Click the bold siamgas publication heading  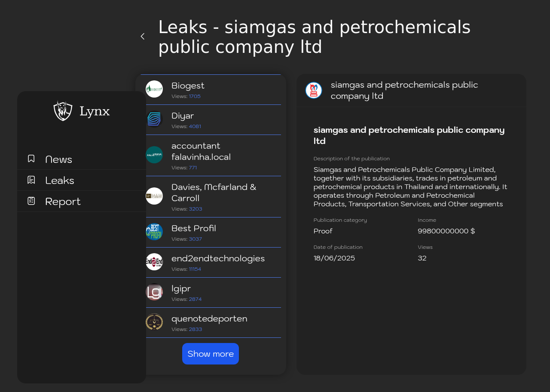point(409,135)
